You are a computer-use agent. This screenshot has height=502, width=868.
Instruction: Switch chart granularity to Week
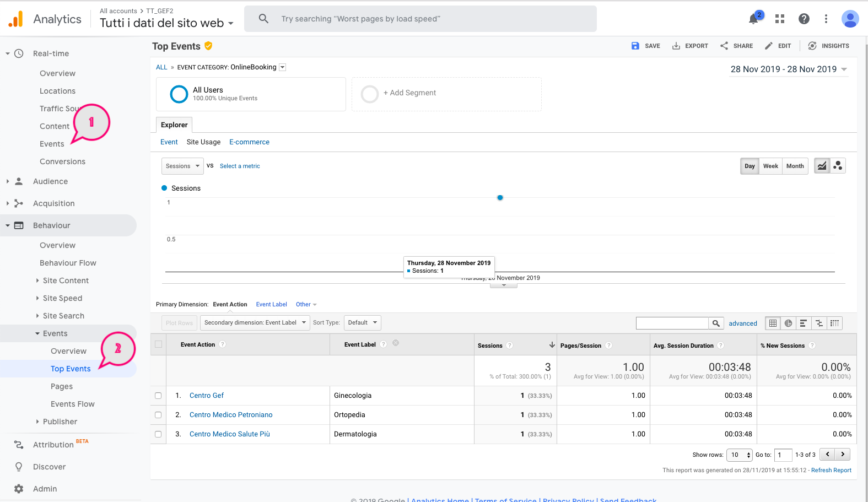770,166
